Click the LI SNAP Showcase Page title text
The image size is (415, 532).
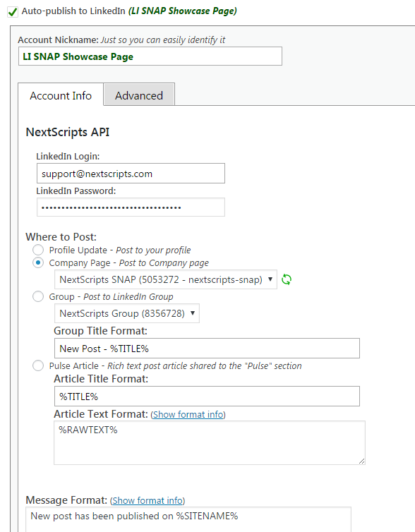point(183,11)
